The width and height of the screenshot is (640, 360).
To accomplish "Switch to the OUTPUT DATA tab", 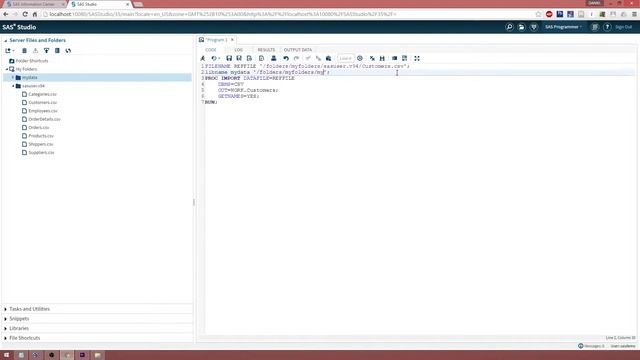I will pyautogui.click(x=298, y=50).
